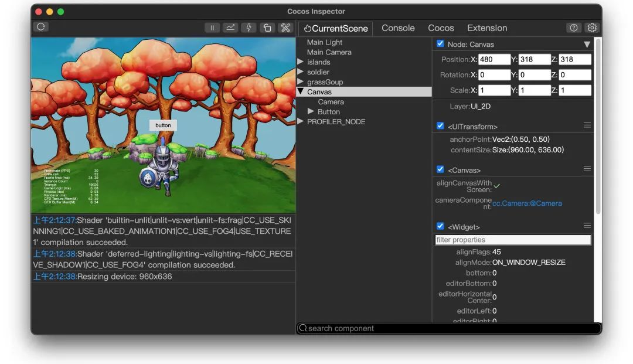
Task: Select the Camera child node
Action: point(331,101)
